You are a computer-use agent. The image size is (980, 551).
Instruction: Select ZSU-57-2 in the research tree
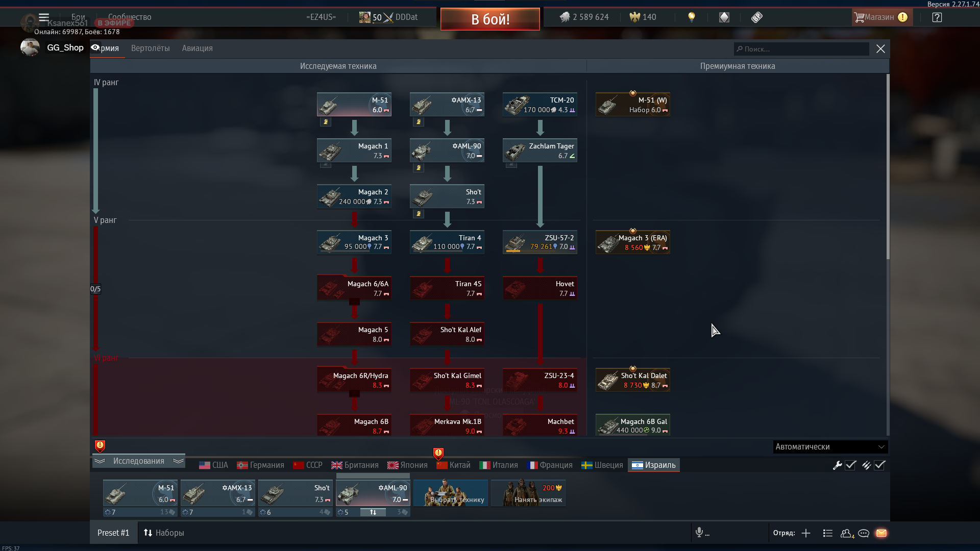540,242
